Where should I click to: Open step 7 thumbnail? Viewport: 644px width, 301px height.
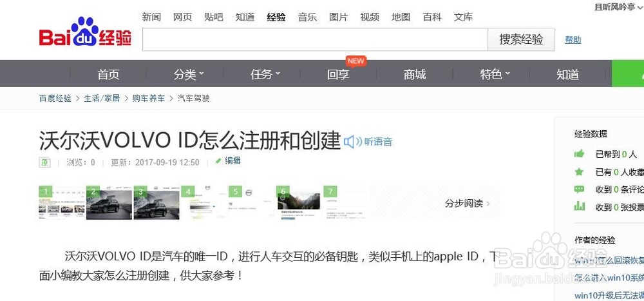[x=346, y=203]
